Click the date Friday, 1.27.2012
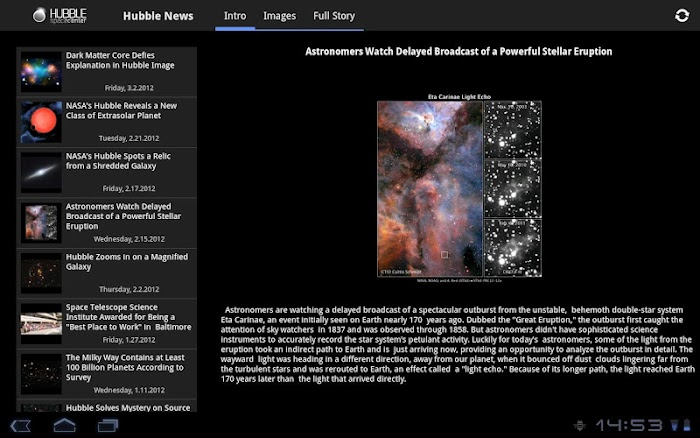This screenshot has width=700, height=438. coord(129,340)
